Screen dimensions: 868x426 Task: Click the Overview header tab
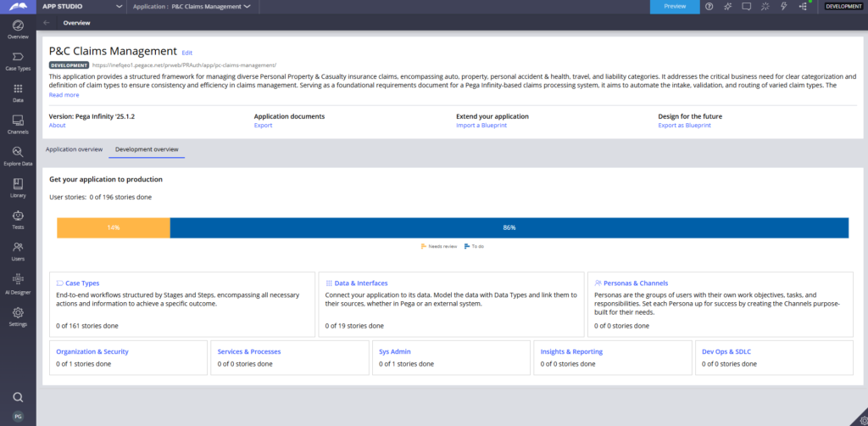point(76,23)
